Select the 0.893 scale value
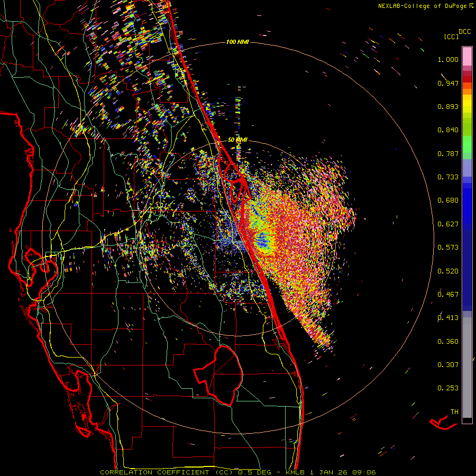This screenshot has height=476, width=476. click(x=448, y=106)
